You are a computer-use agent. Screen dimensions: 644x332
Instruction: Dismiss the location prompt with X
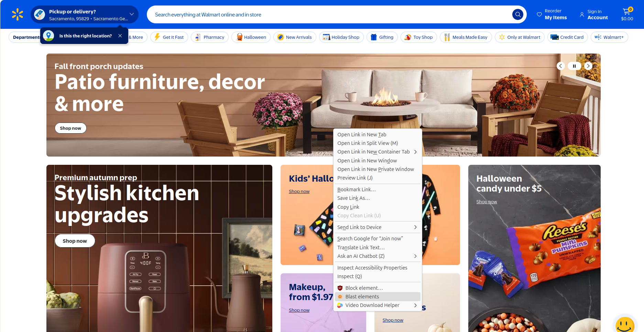pyautogui.click(x=120, y=36)
